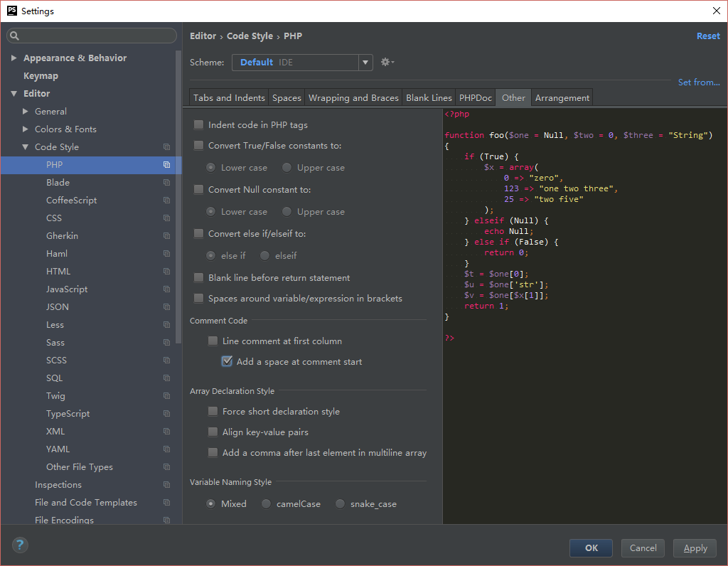The width and height of the screenshot is (728, 566).
Task: Expand Colors & Fonts tree node
Action: click(x=26, y=129)
